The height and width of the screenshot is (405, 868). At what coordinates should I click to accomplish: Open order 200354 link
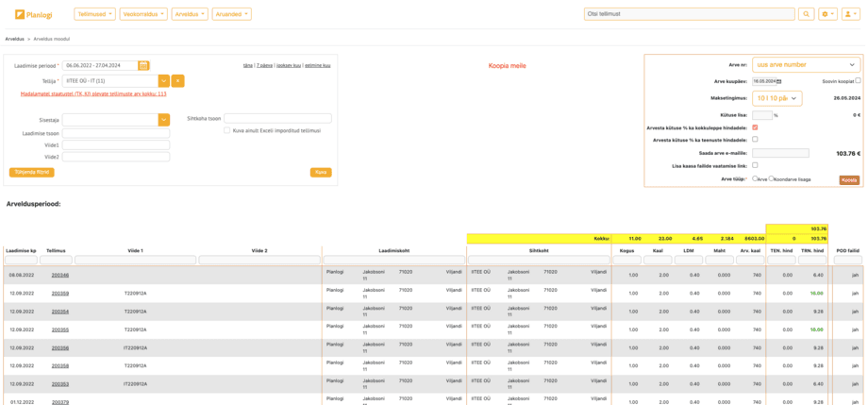click(60, 312)
